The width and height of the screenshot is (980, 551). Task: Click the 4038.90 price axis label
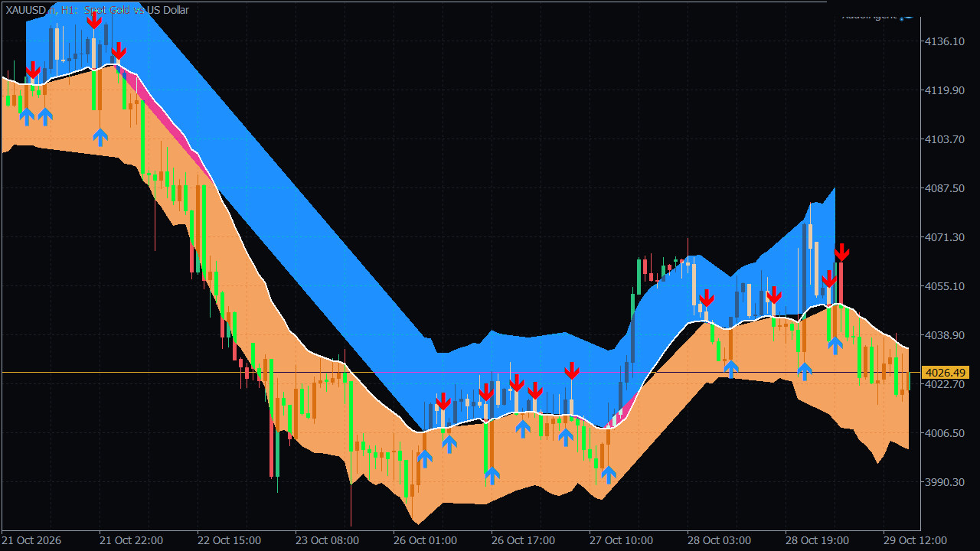point(945,335)
